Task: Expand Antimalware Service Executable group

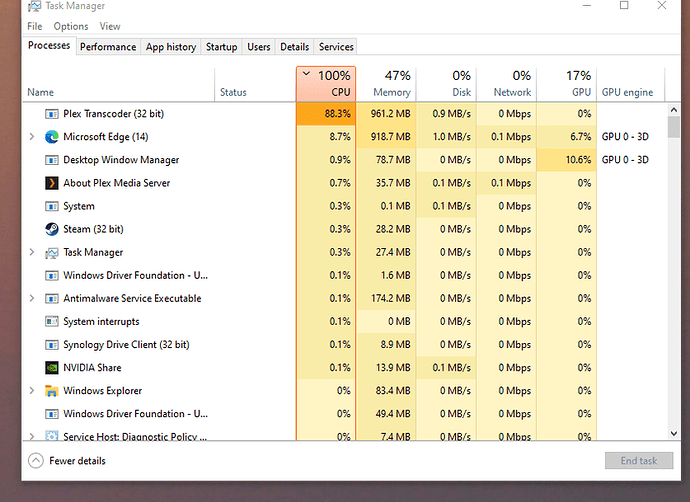Action: coord(32,298)
